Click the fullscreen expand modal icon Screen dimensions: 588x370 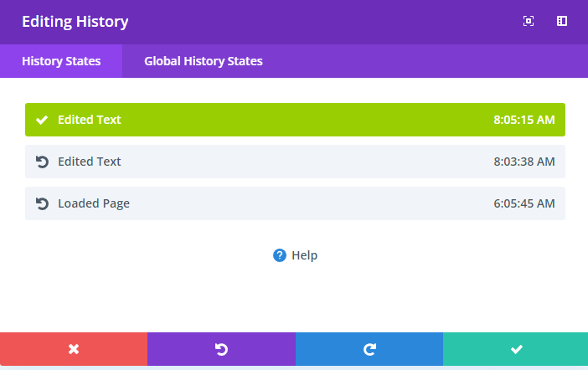(528, 21)
